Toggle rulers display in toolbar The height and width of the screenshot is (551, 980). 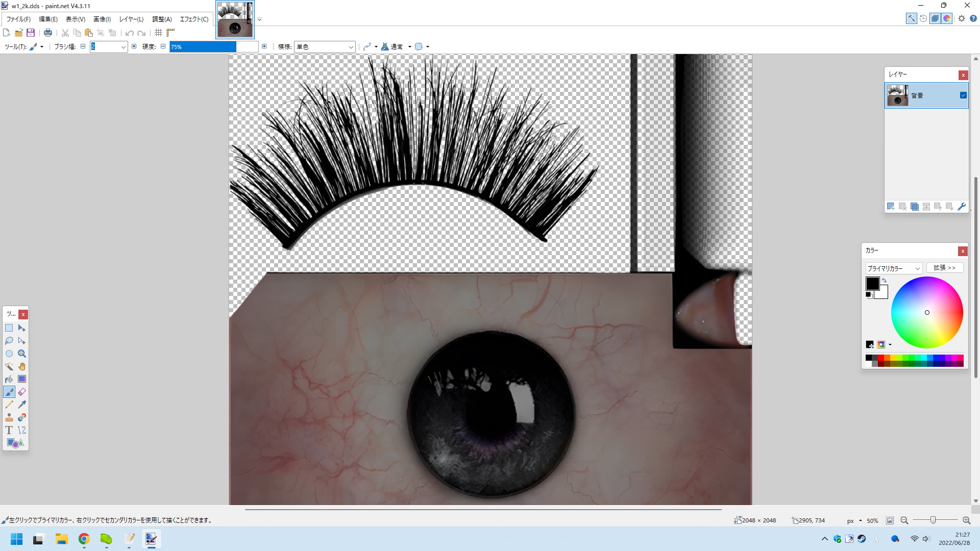[170, 33]
